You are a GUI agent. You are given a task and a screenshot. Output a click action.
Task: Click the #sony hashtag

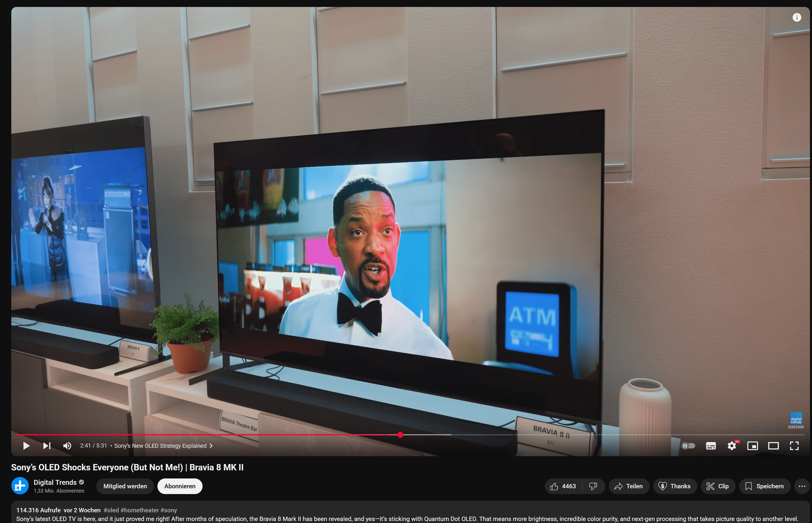[x=169, y=510]
